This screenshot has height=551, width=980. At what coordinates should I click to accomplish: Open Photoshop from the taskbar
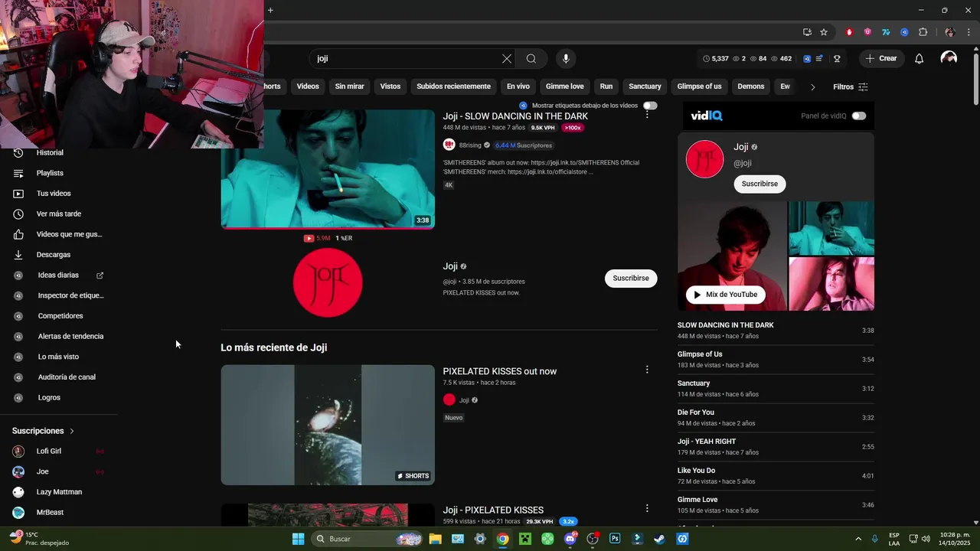pyautogui.click(x=615, y=539)
